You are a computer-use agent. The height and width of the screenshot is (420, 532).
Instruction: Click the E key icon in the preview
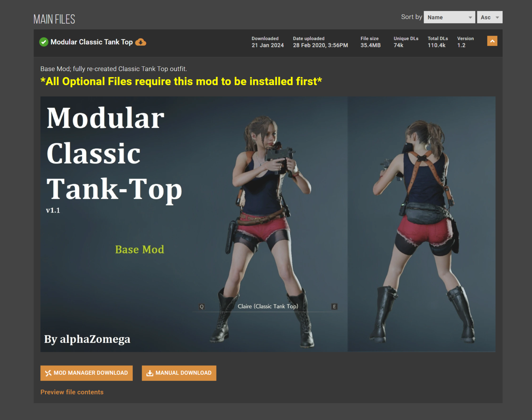334,307
